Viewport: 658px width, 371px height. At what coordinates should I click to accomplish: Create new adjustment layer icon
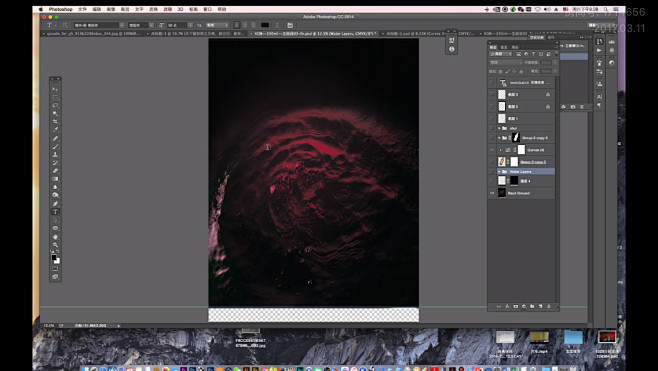(524, 307)
